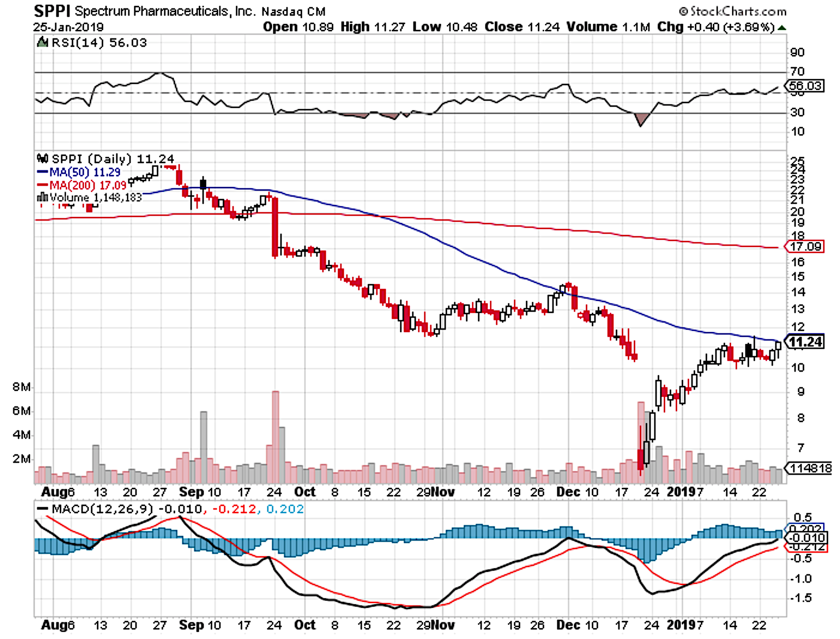This screenshot has height=639, width=840.
Task: Click the 0.5 label on the MACD scale
Action: (x=803, y=517)
